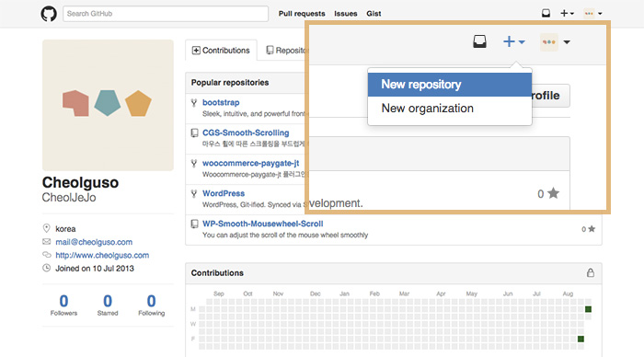Image resolution: width=644 pixels, height=357 pixels.
Task: Click the enlarged blue plus icon
Action: pos(510,41)
